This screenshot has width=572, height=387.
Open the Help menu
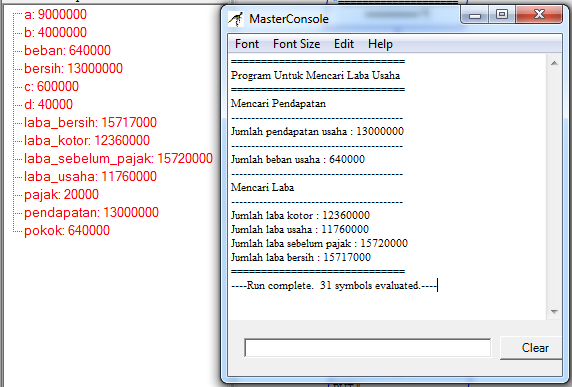coord(380,44)
